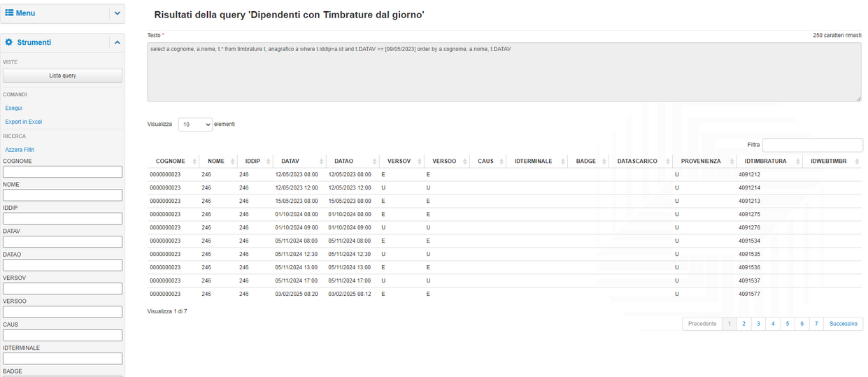The height and width of the screenshot is (377, 868).
Task: Sort table by DATAV column arrows
Action: click(x=321, y=162)
